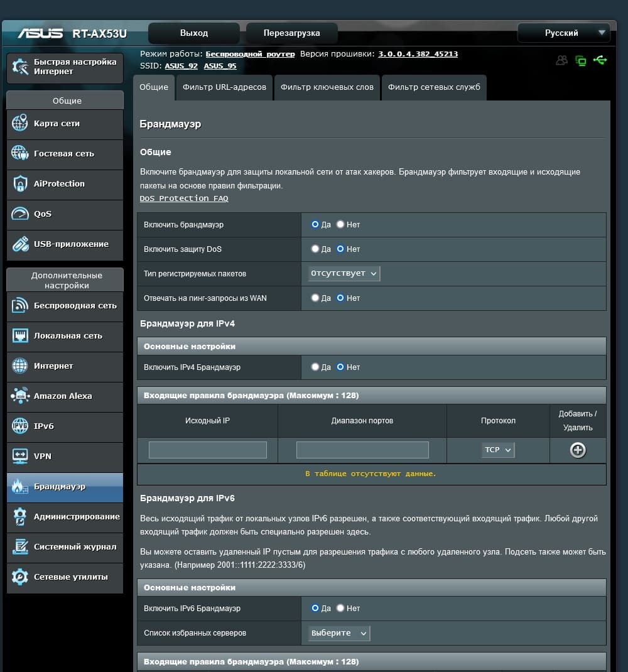Open the TCP protocol dropdown
628x672 pixels.
tap(497, 450)
